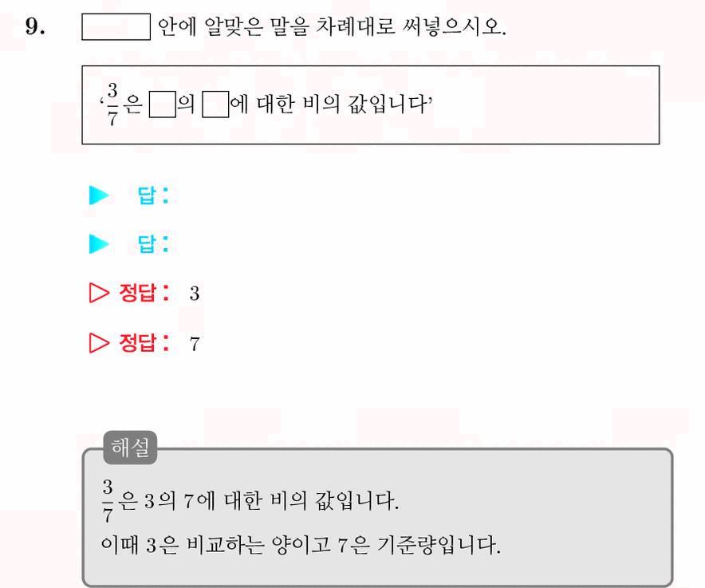Viewport: 705px width, 588px height.
Task: Click the large empty box in the heading
Action: tap(116, 27)
